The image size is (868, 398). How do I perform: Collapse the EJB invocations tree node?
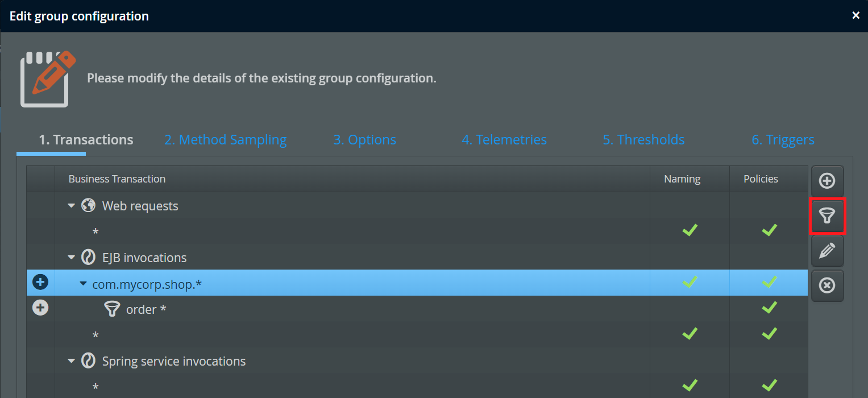[72, 258]
